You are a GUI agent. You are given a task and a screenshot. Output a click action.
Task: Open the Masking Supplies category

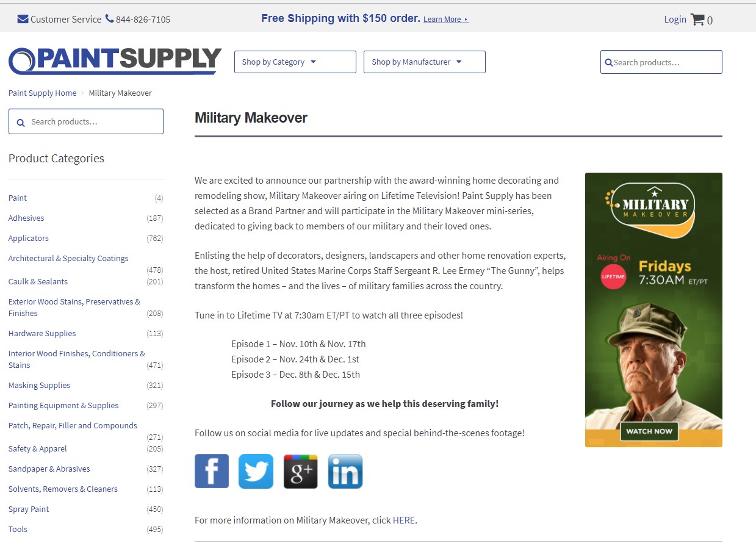coord(39,386)
